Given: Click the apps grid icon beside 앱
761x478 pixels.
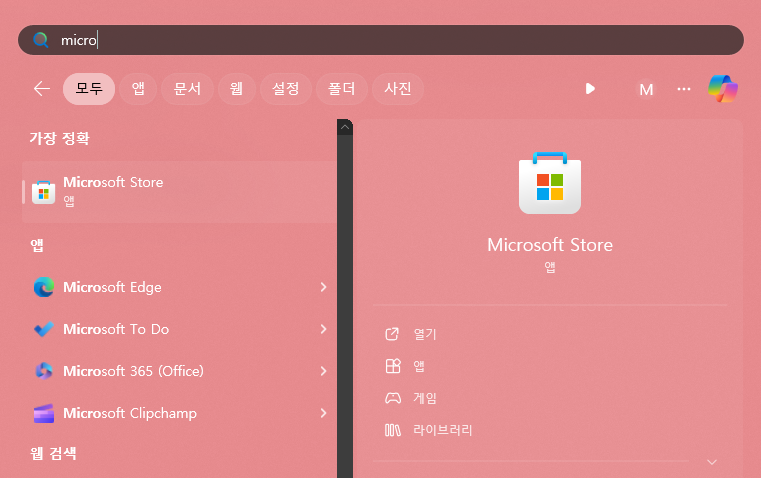Looking at the screenshot, I should pos(393,366).
